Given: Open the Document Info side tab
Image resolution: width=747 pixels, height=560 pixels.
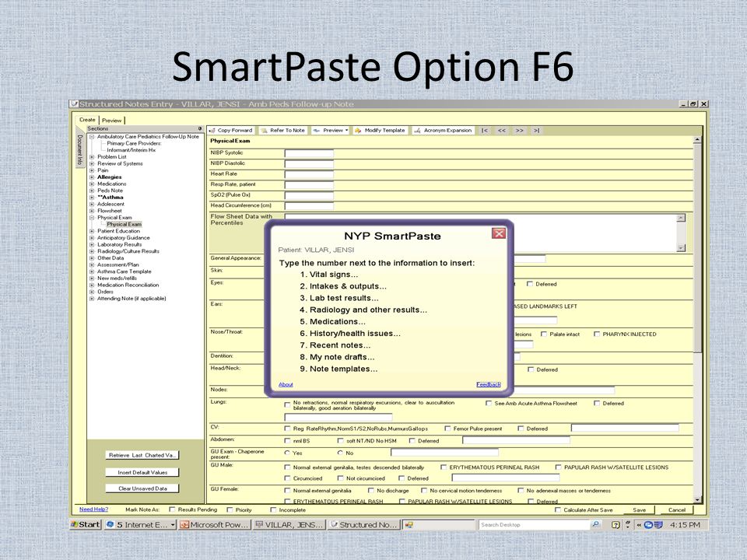Looking at the screenshot, I should (x=79, y=149).
